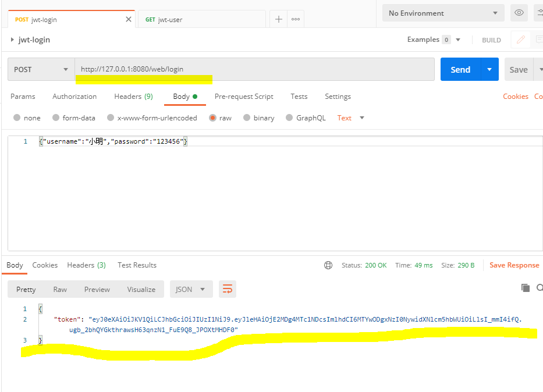Open the request Body tab
This screenshot has width=543, height=392.
[x=185, y=96]
